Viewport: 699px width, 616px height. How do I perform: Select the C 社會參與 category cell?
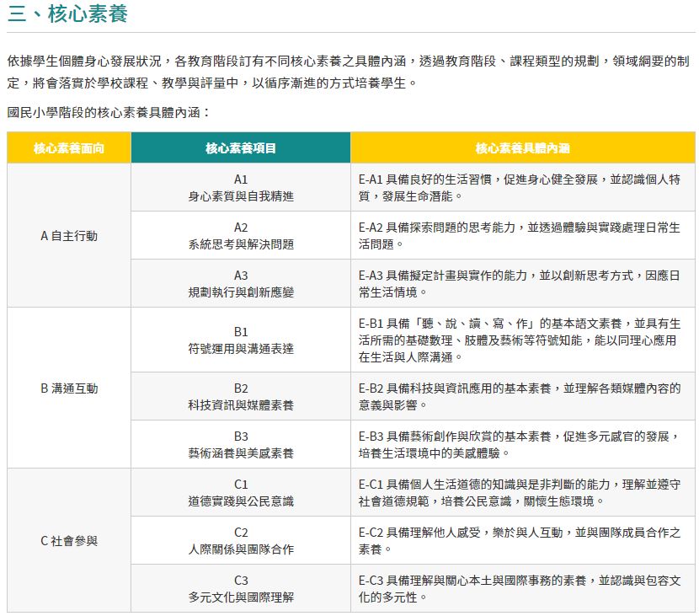tap(69, 540)
